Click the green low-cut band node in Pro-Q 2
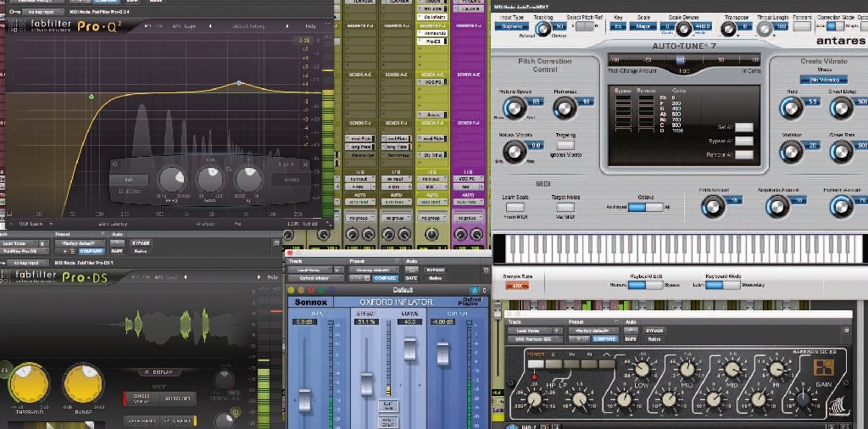Image resolution: width=868 pixels, height=429 pixels. tap(92, 97)
